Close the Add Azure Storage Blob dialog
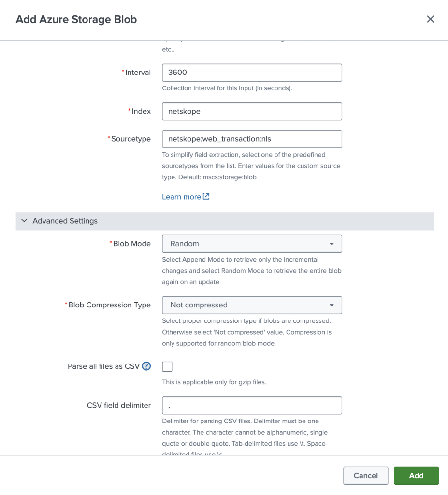The image size is (448, 495). coord(430,19)
